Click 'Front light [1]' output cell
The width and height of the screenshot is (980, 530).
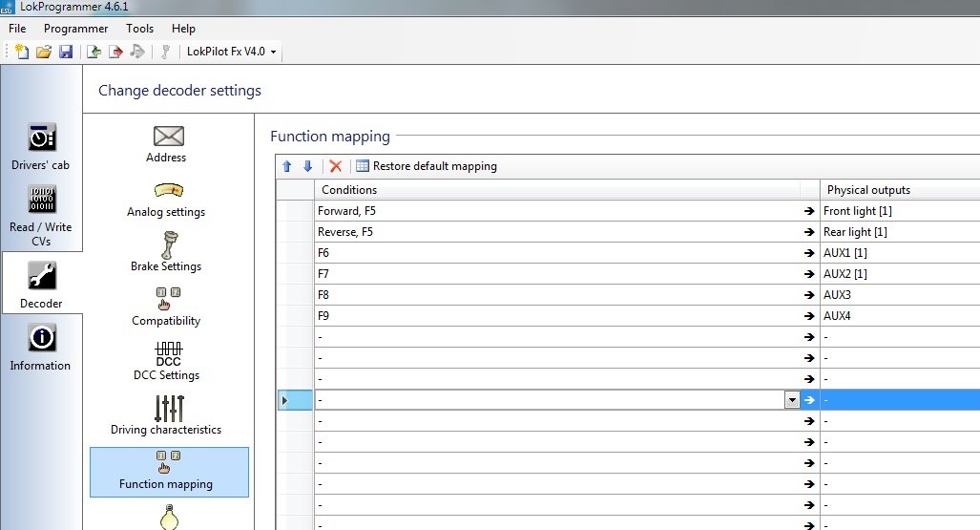(x=900, y=211)
